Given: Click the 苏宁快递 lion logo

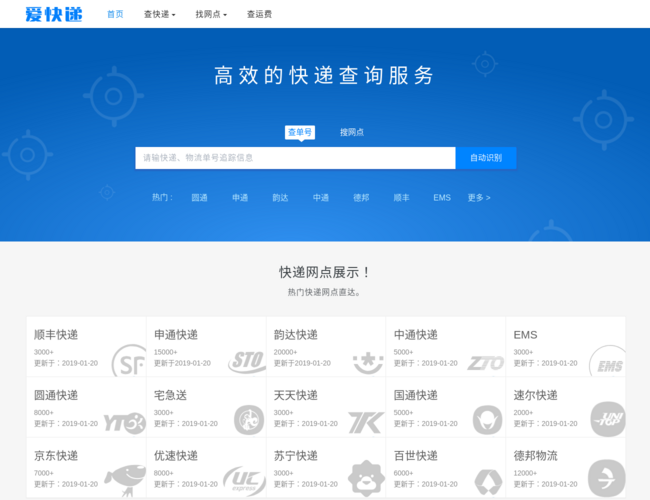Looking at the screenshot, I should point(366,479).
